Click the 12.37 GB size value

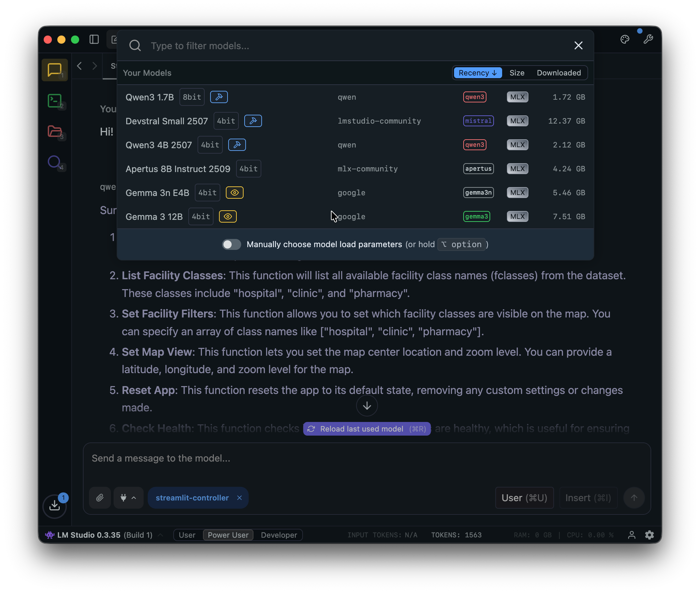click(566, 121)
